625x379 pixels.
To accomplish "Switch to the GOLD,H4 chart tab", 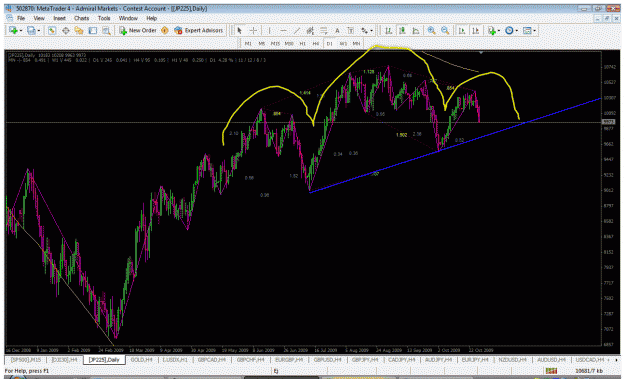I will (x=142, y=359).
